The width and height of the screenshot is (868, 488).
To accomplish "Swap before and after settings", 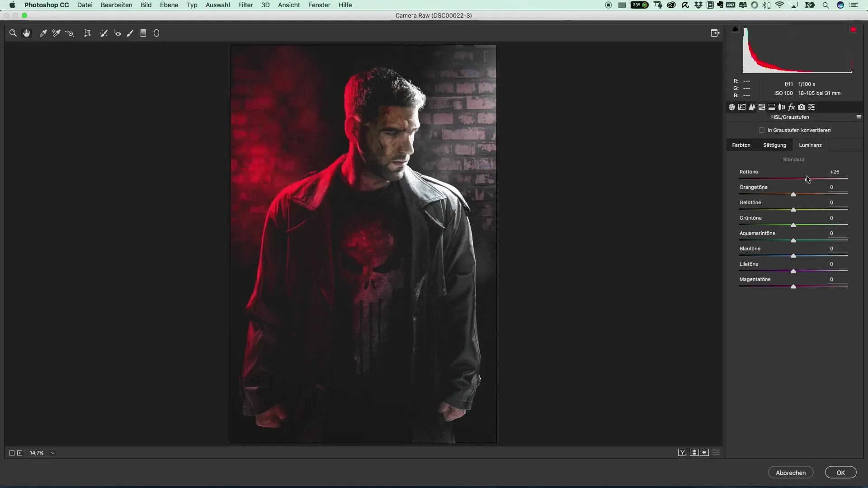I will [694, 452].
